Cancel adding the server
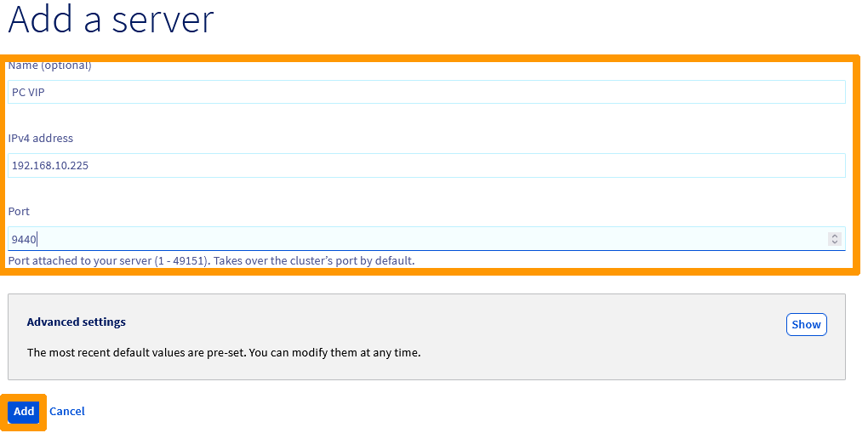 point(67,412)
